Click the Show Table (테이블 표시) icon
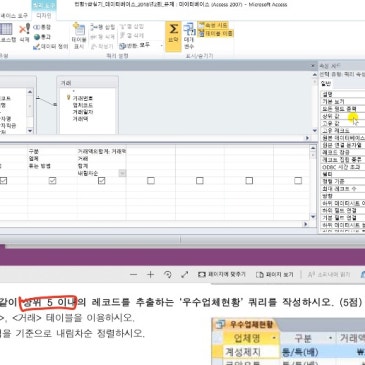The height and width of the screenshot is (365, 365). click(79, 36)
